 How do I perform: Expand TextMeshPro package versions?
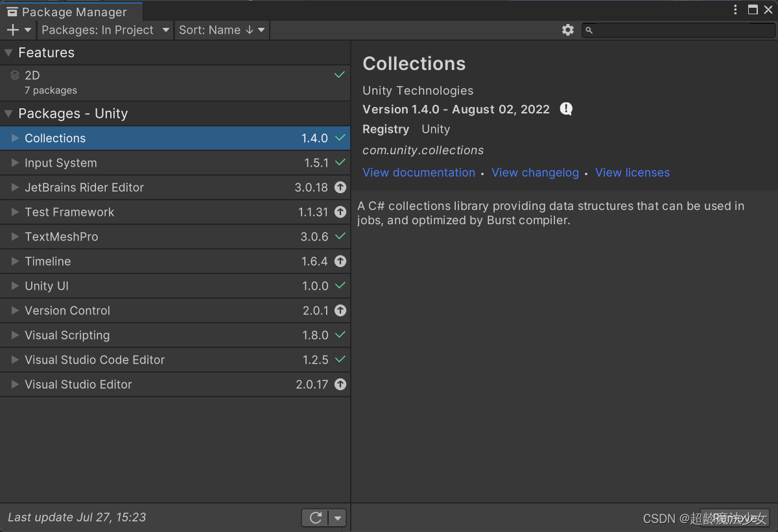[16, 237]
